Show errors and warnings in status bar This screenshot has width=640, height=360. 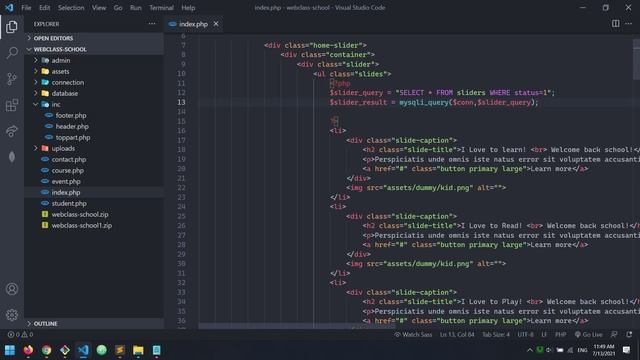coord(20,335)
